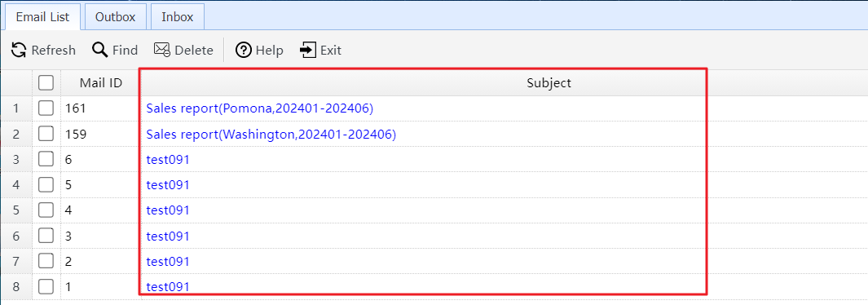Open Help via question mark icon
868x305 pixels.
(x=244, y=51)
